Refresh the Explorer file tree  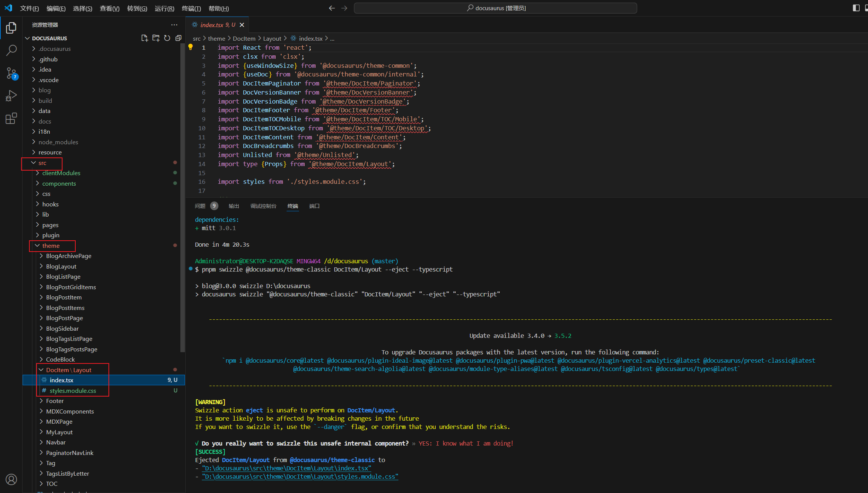pos(167,38)
